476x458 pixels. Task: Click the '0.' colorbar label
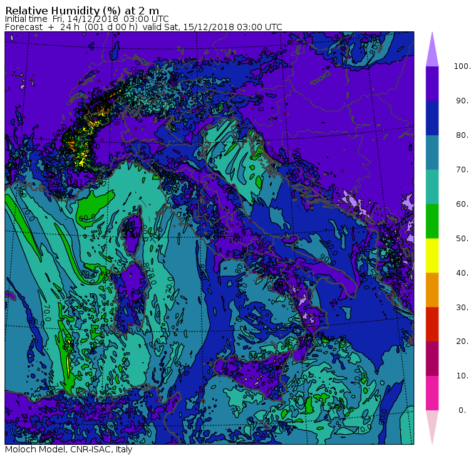[x=462, y=410]
